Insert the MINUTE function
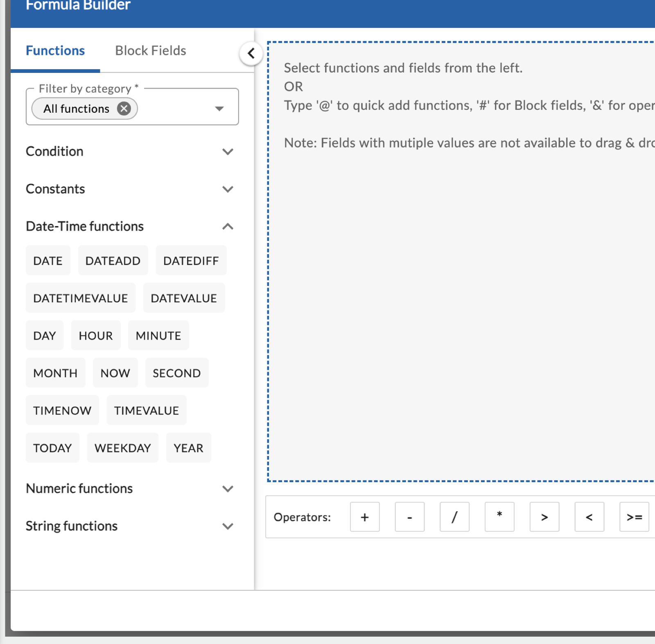Image resolution: width=655 pixels, height=644 pixels. [x=158, y=336]
